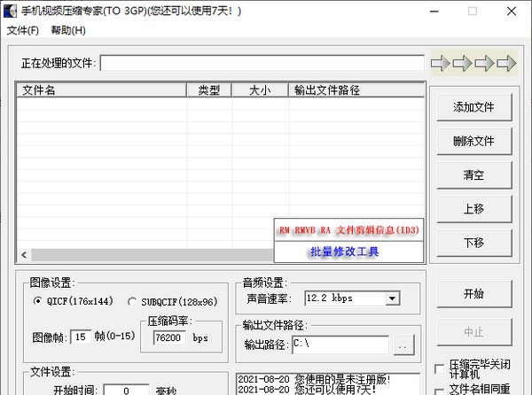Click the 开始时间 field showing 0
This screenshot has height=395, width=532.
(x=126, y=390)
